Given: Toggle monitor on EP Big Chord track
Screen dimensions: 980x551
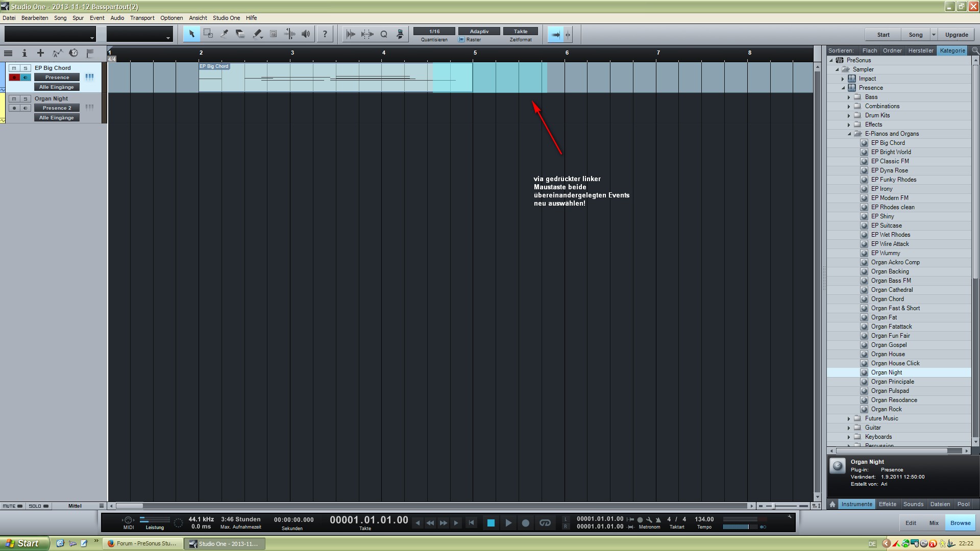Looking at the screenshot, I should coord(25,77).
